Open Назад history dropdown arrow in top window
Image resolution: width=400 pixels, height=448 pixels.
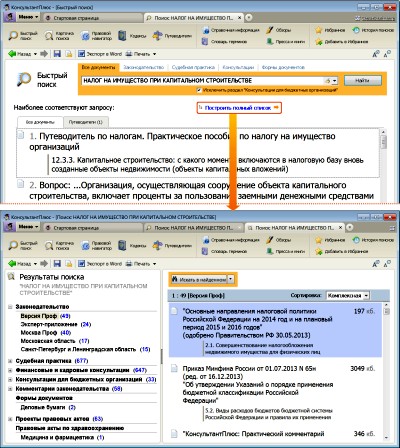pyautogui.click(x=35, y=54)
